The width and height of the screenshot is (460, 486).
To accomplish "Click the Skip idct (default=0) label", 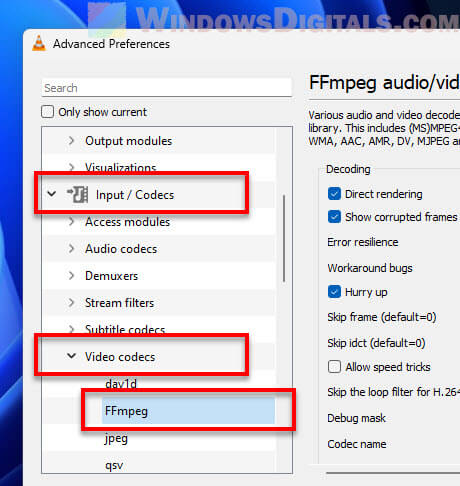I will click(376, 343).
